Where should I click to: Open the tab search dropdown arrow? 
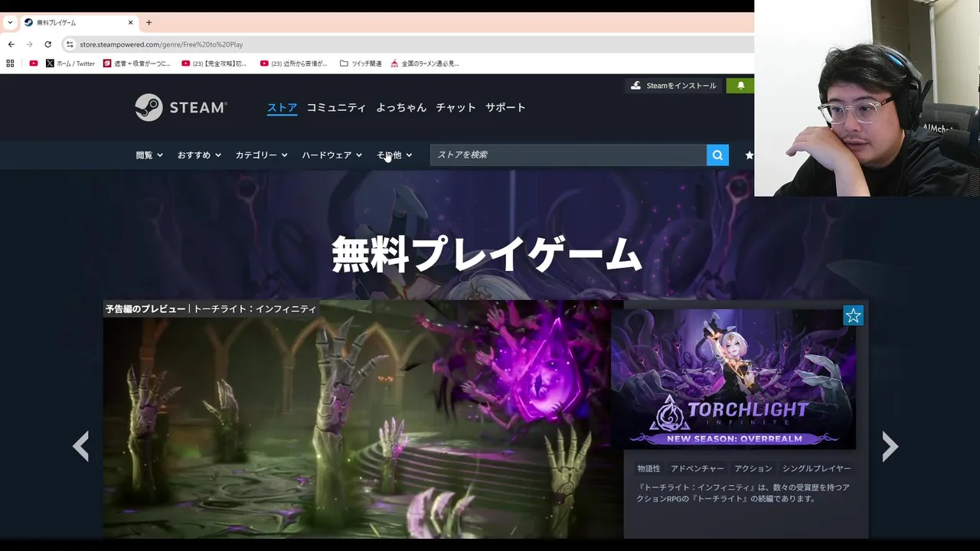point(9,22)
